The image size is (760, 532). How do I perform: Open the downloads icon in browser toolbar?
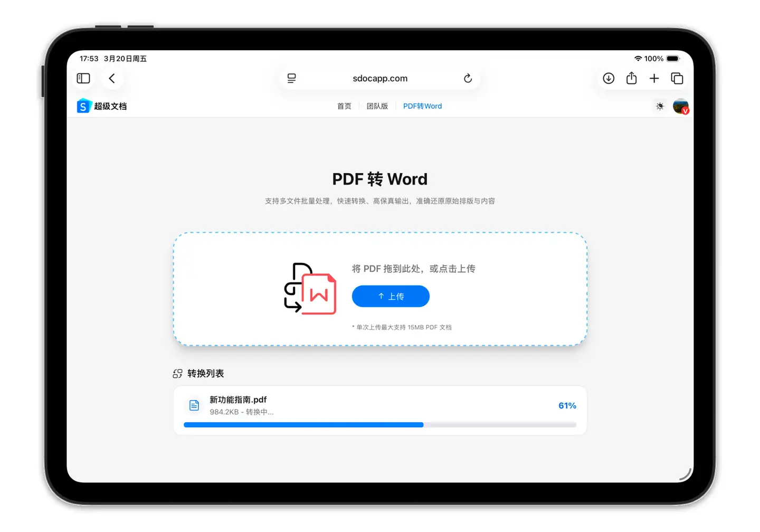tap(608, 78)
